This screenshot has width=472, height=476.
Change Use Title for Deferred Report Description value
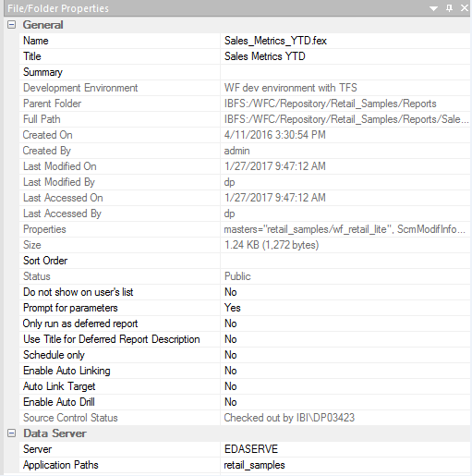(x=345, y=339)
